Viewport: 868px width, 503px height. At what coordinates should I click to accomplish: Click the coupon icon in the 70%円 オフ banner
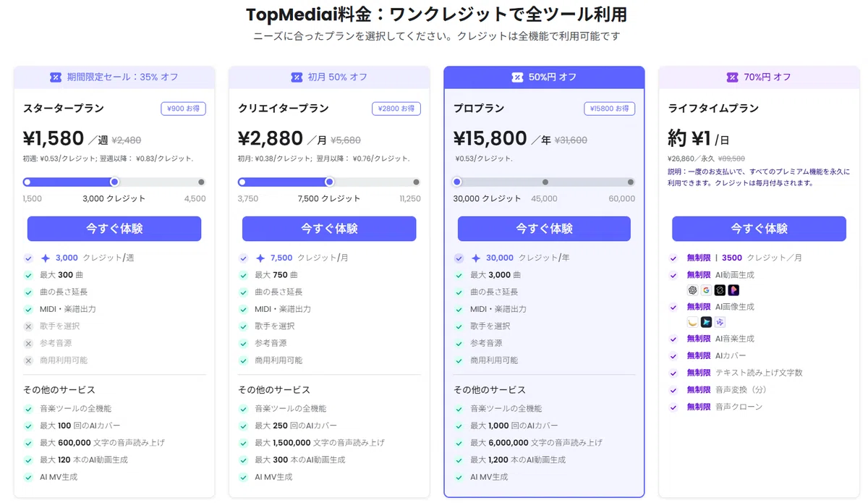click(732, 77)
